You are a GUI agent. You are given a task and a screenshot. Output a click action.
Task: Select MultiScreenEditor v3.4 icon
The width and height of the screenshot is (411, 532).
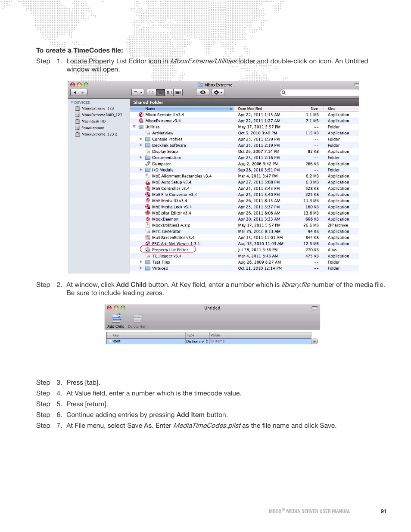coord(148,238)
